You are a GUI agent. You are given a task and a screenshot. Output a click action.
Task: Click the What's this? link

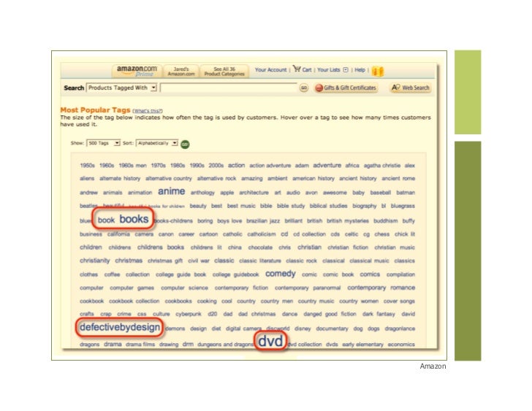pyautogui.click(x=148, y=111)
